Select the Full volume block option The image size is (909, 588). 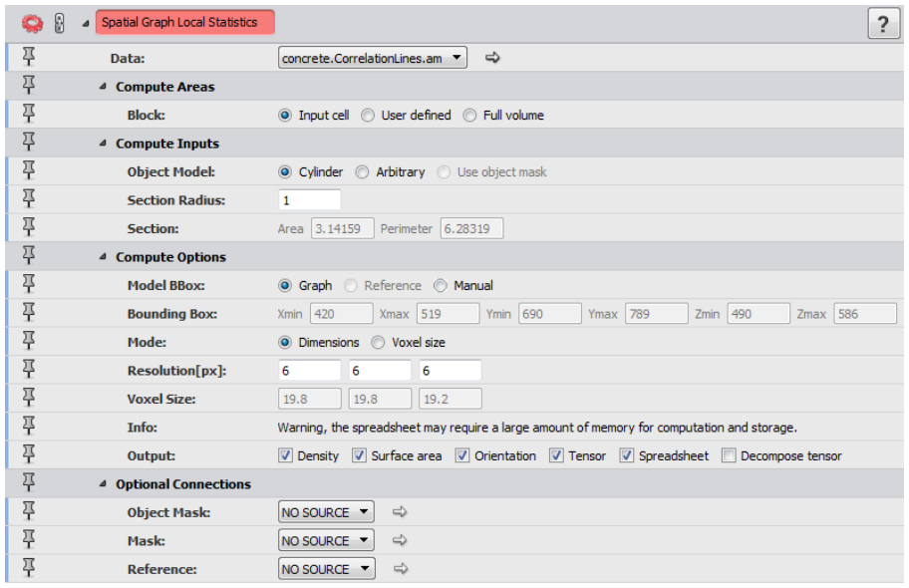pyautogui.click(x=469, y=116)
